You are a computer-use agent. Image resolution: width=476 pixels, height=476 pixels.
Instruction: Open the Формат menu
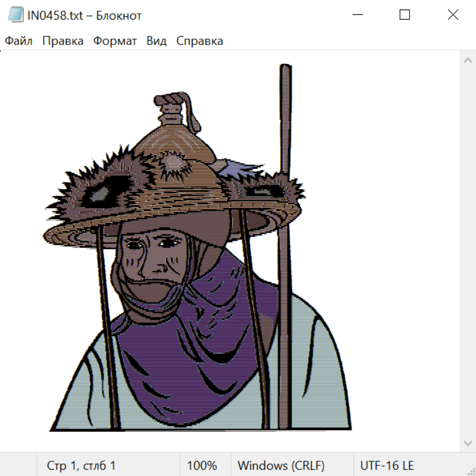(115, 41)
